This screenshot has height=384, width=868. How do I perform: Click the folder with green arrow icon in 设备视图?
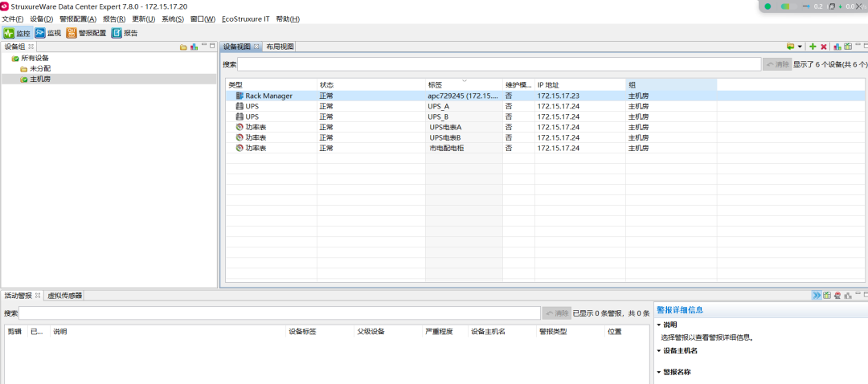(791, 47)
